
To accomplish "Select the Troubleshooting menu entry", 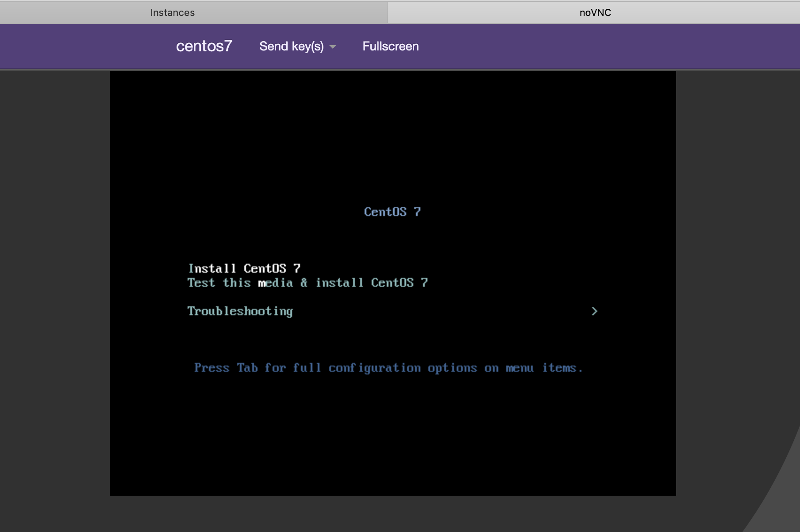I will coord(240,311).
